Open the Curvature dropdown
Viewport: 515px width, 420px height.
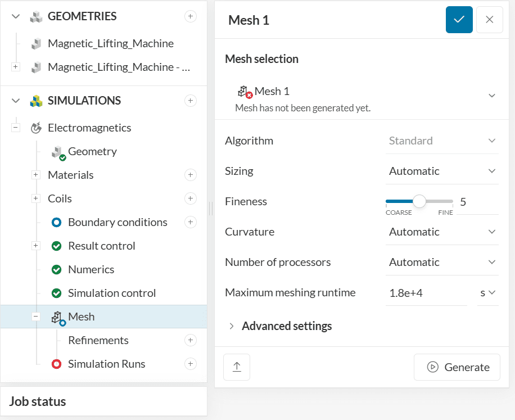click(442, 232)
